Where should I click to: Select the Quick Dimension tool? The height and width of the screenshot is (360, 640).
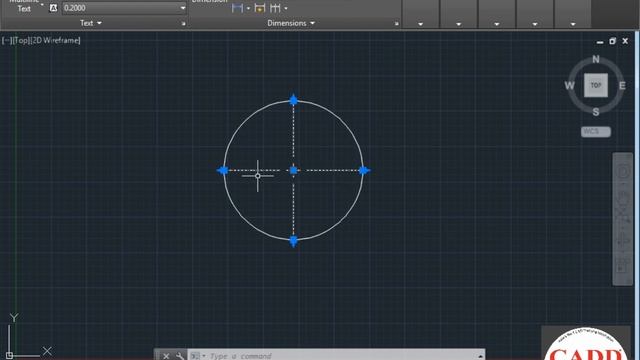click(x=260, y=8)
